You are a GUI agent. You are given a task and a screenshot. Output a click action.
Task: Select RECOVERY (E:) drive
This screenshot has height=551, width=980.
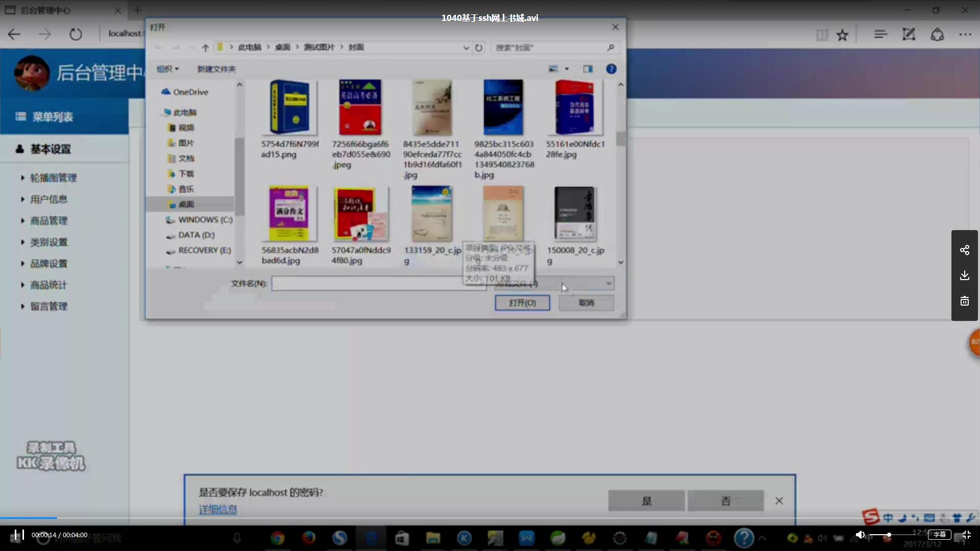coord(199,250)
